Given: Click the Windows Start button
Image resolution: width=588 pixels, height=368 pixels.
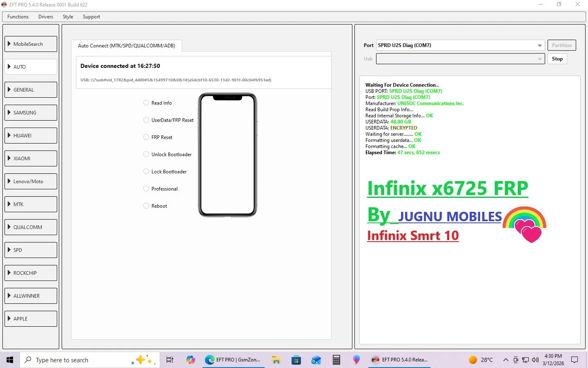Looking at the screenshot, I should point(10,360).
